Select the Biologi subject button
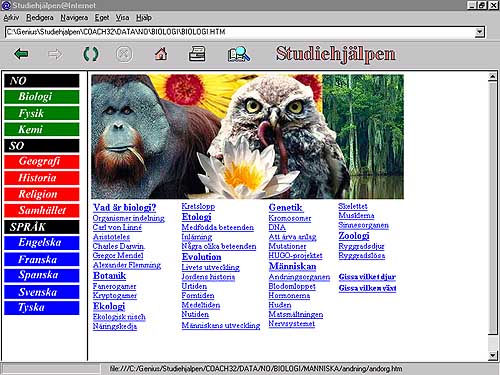The height and width of the screenshot is (375, 500). 42,97
